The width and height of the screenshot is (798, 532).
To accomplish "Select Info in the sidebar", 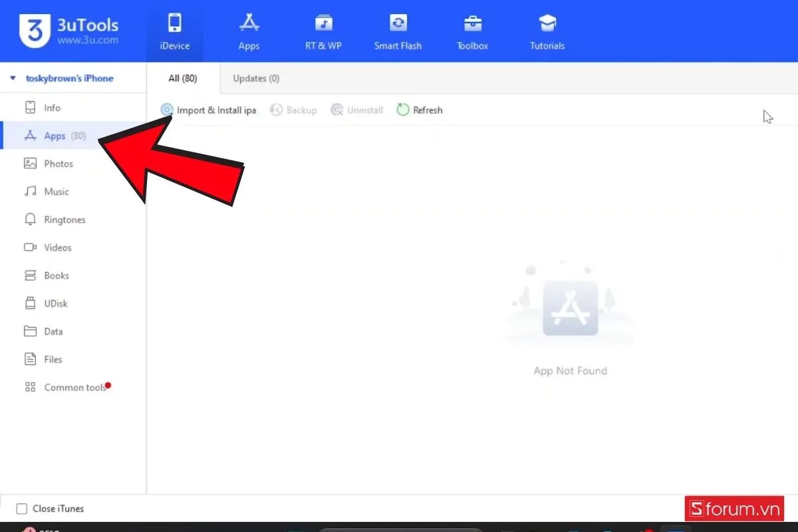I will pyautogui.click(x=52, y=108).
